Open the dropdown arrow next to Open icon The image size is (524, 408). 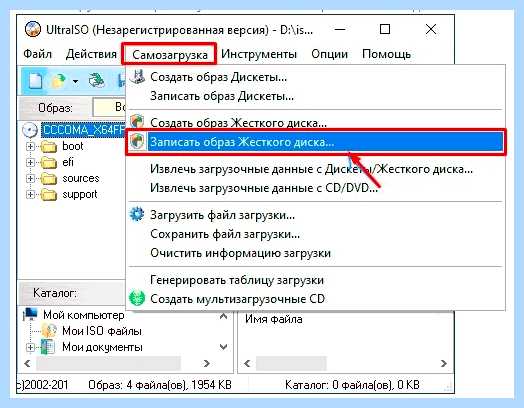(x=76, y=81)
